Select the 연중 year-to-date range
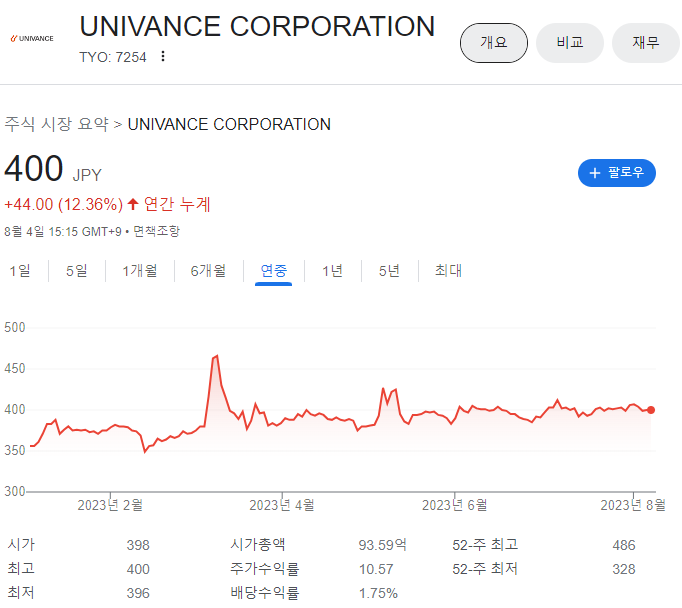This screenshot has height=608, width=682. (x=274, y=271)
